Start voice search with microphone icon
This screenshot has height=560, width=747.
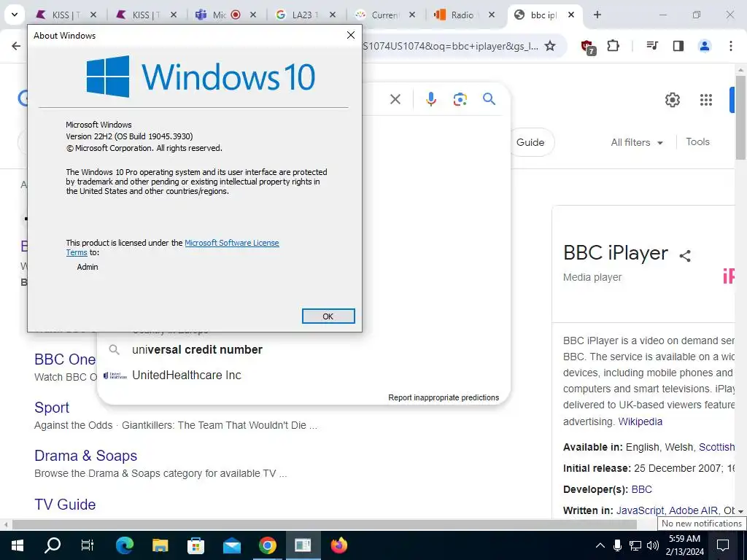click(x=430, y=99)
